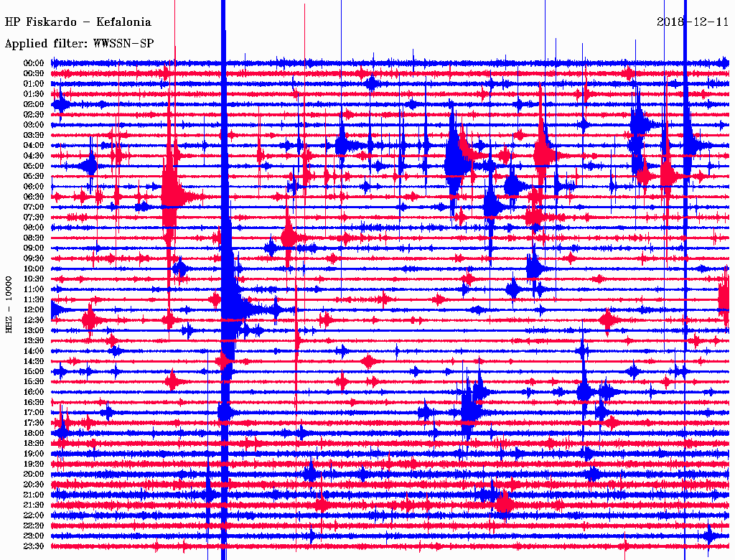Select the 23:00 time label
The height and width of the screenshot is (560, 735).
pyautogui.click(x=34, y=536)
